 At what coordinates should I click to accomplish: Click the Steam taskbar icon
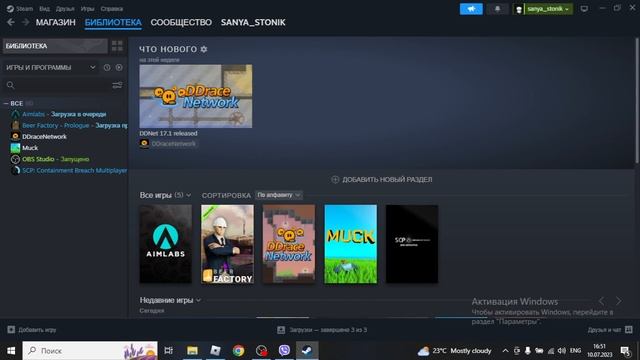coord(307,351)
